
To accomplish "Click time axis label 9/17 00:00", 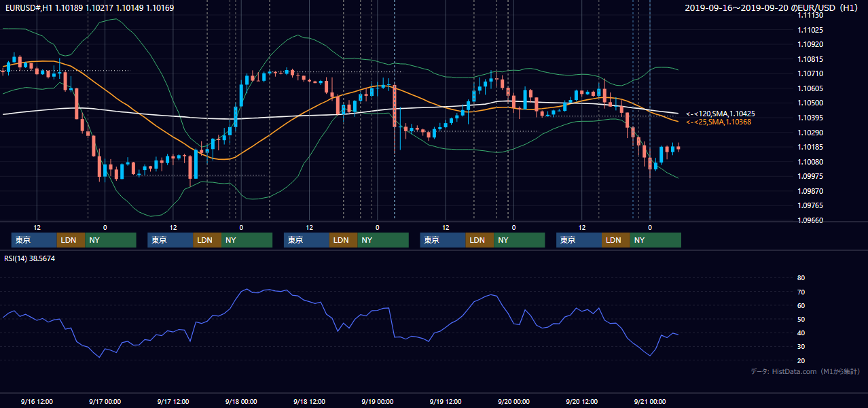I will (x=105, y=401).
